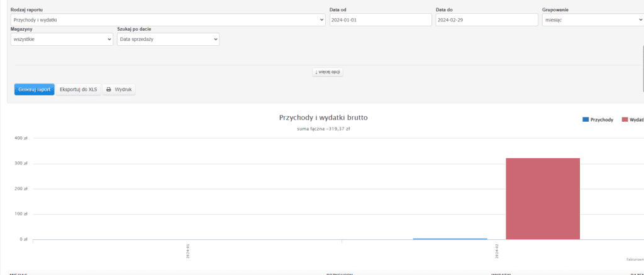Toggle the Przychody series legend label
The width and height of the screenshot is (644, 275).
pyautogui.click(x=602, y=119)
